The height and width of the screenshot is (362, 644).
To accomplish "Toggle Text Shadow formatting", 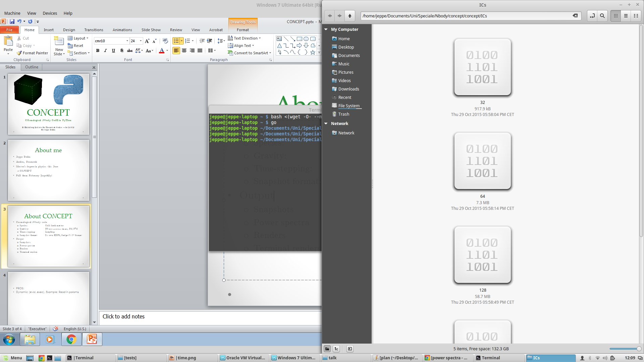I will [x=122, y=51].
